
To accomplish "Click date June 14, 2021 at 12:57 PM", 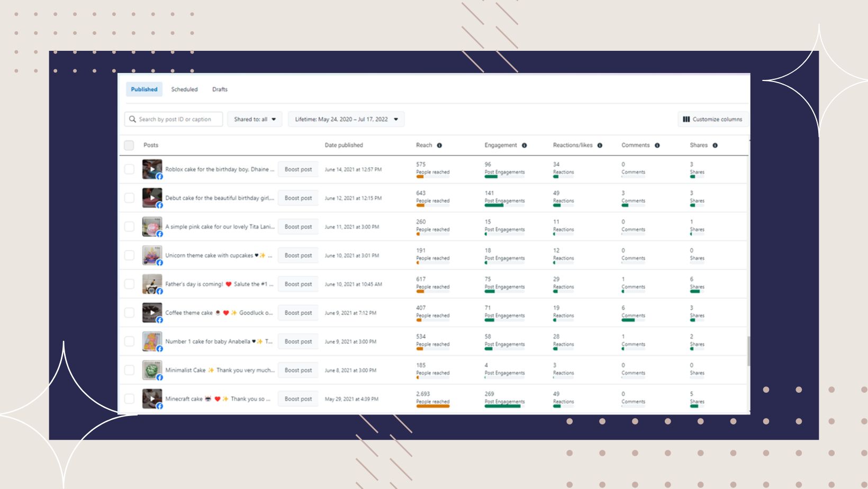I will click(x=353, y=169).
